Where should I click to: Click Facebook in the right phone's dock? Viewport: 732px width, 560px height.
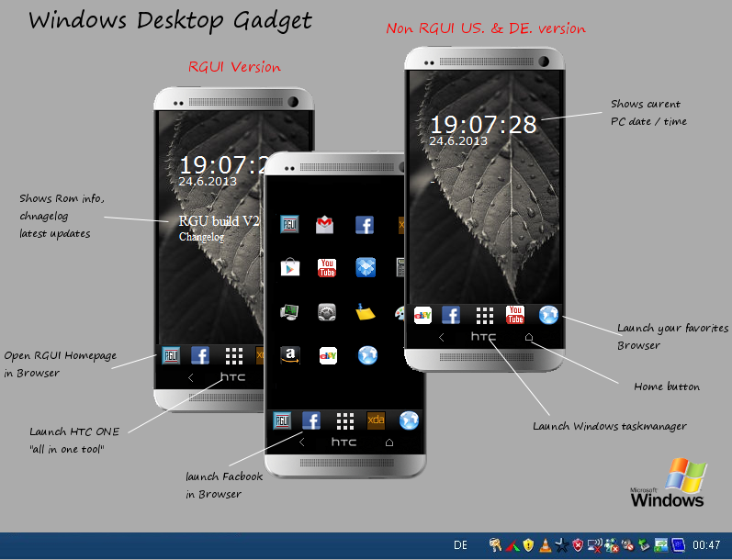(451, 315)
